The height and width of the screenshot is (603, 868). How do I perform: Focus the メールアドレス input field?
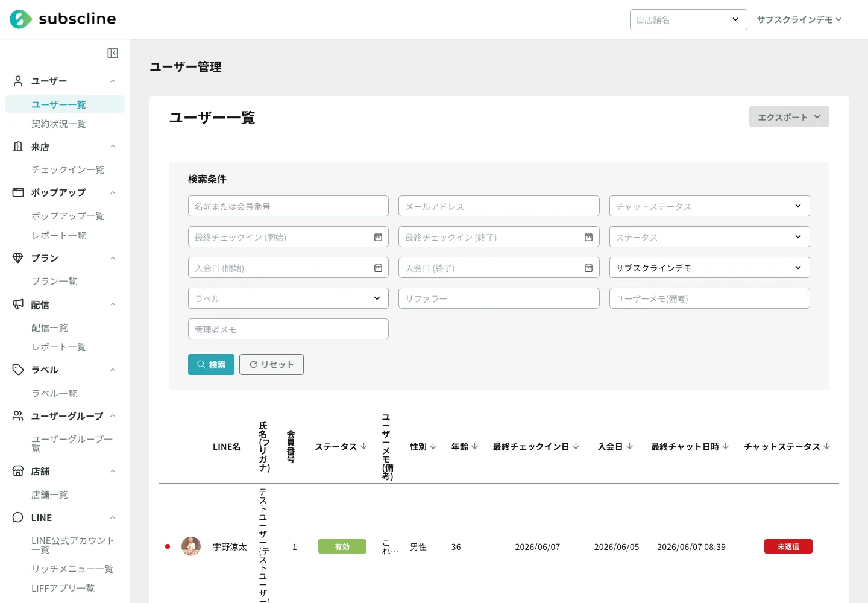tap(499, 206)
